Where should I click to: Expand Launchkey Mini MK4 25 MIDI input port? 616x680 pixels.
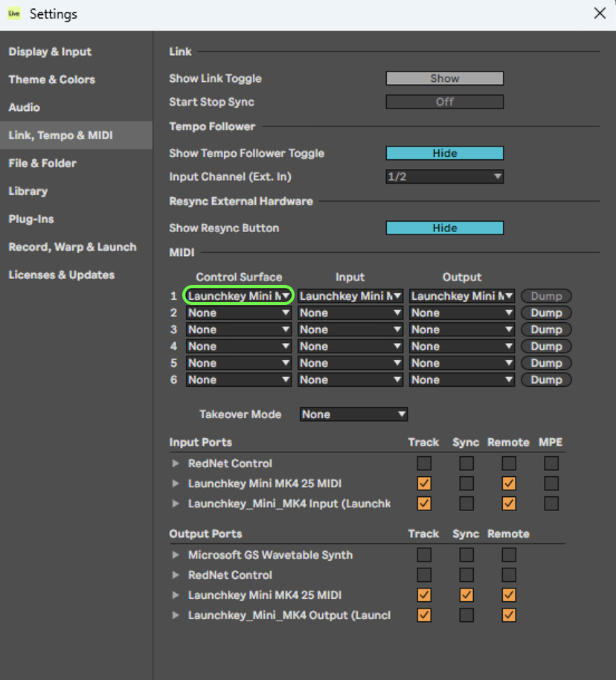click(176, 483)
